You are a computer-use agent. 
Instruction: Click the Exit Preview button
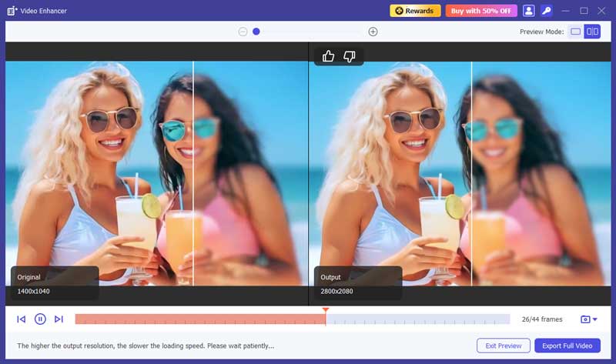[504, 346]
